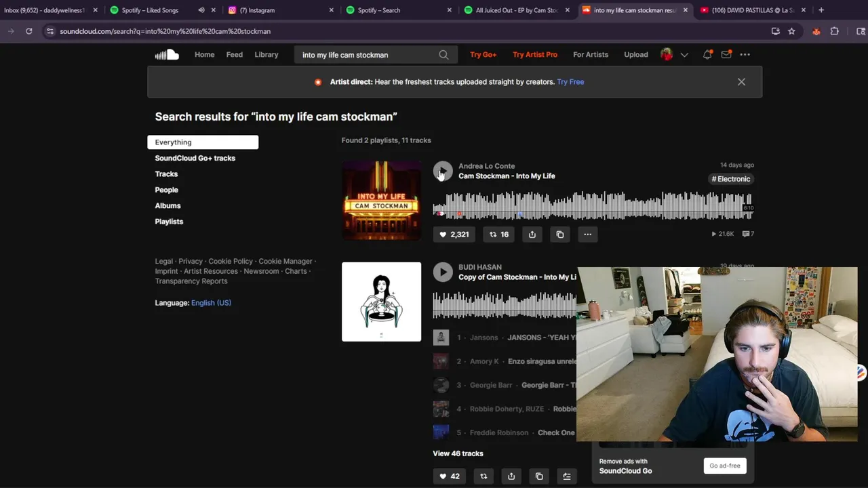
Task: Switch to the Instagram browser tab
Action: click(x=281, y=10)
